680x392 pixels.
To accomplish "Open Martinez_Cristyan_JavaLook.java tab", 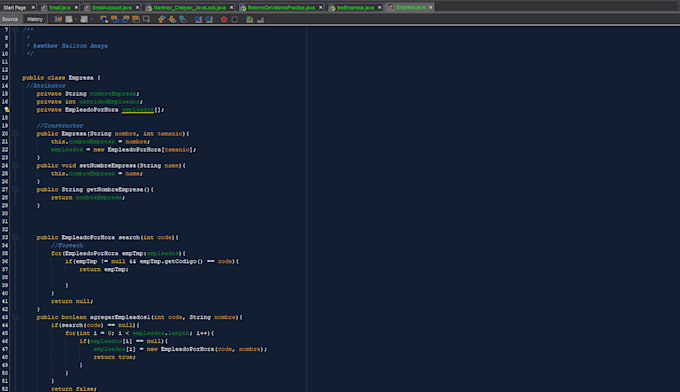I will tap(190, 7).
